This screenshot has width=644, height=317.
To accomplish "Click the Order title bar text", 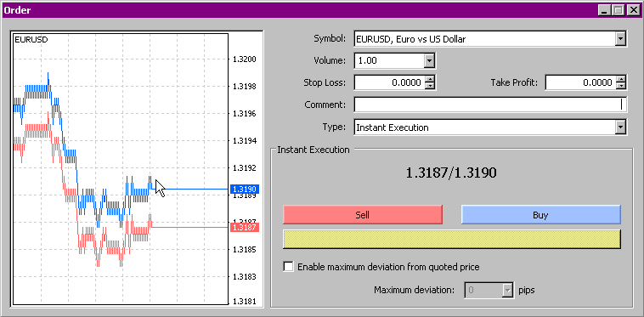I will [x=18, y=11].
